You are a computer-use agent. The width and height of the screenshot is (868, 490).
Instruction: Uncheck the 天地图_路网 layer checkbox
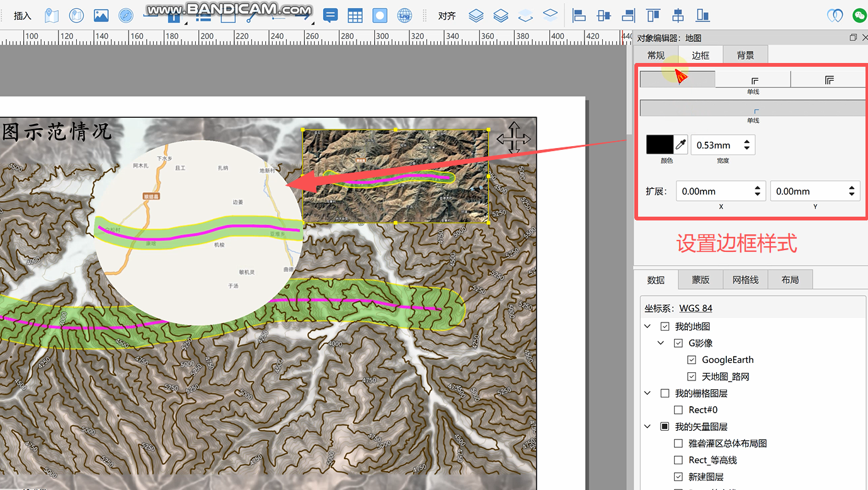[x=692, y=377]
